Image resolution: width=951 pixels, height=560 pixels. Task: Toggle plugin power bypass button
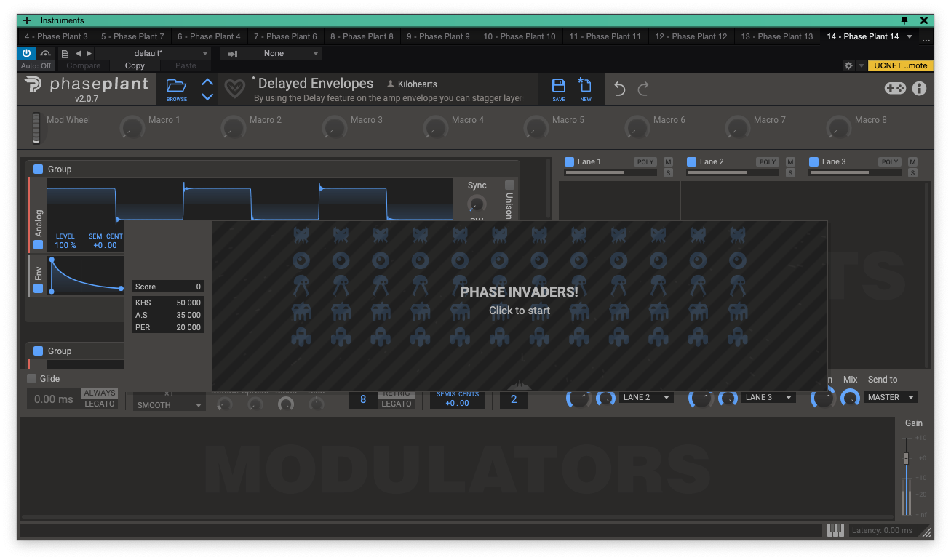(x=26, y=53)
